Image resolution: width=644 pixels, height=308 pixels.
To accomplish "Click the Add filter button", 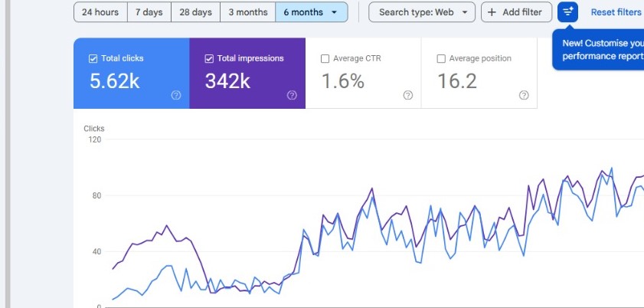I will [517, 12].
